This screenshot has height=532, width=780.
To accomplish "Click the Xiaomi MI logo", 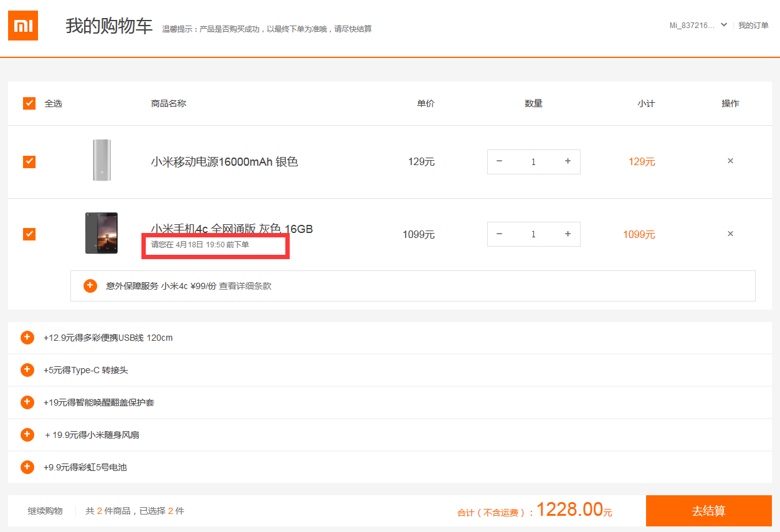I will pyautogui.click(x=23, y=26).
